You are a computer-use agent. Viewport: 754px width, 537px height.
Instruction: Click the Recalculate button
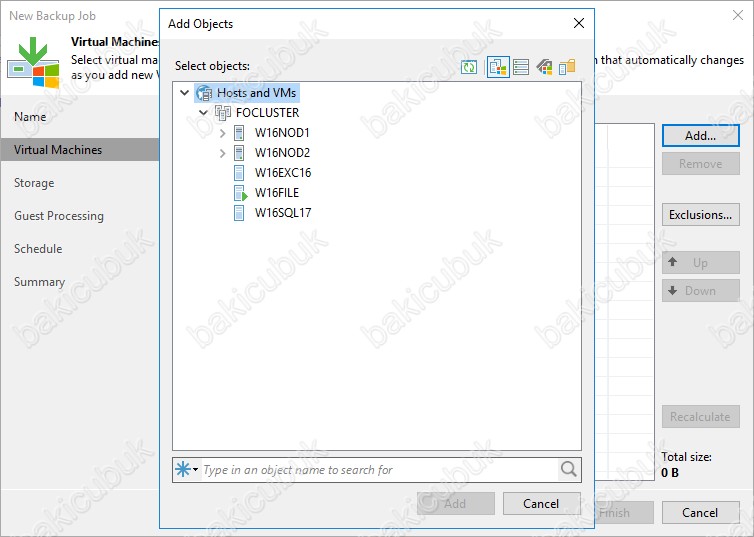701,416
